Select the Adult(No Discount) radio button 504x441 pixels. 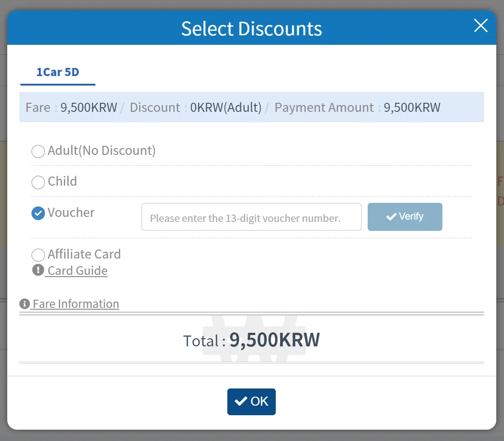38,151
